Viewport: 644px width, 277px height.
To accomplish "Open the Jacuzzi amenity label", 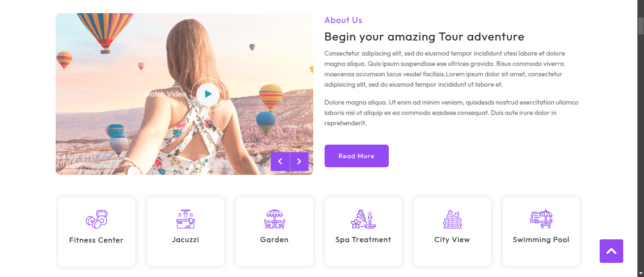I will 185,240.
